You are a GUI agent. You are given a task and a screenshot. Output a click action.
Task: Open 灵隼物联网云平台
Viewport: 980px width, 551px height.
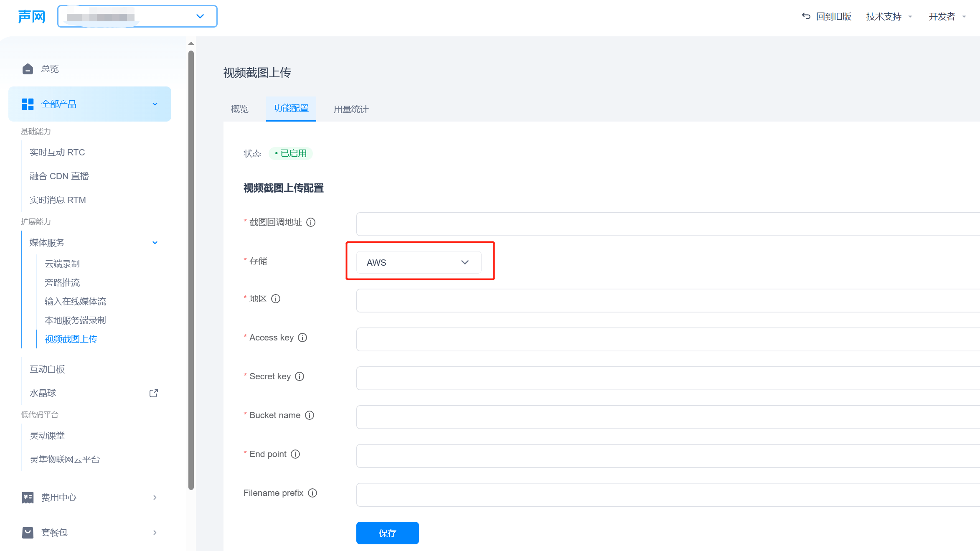65,460
